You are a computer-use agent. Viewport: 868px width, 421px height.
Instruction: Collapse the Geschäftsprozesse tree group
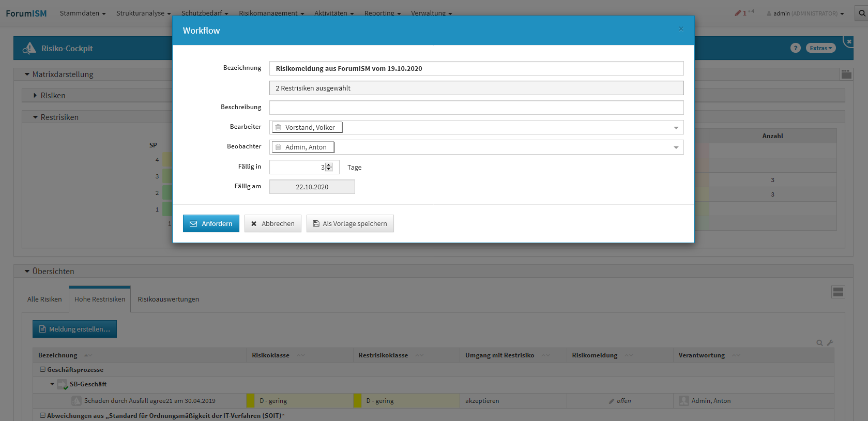tap(43, 370)
